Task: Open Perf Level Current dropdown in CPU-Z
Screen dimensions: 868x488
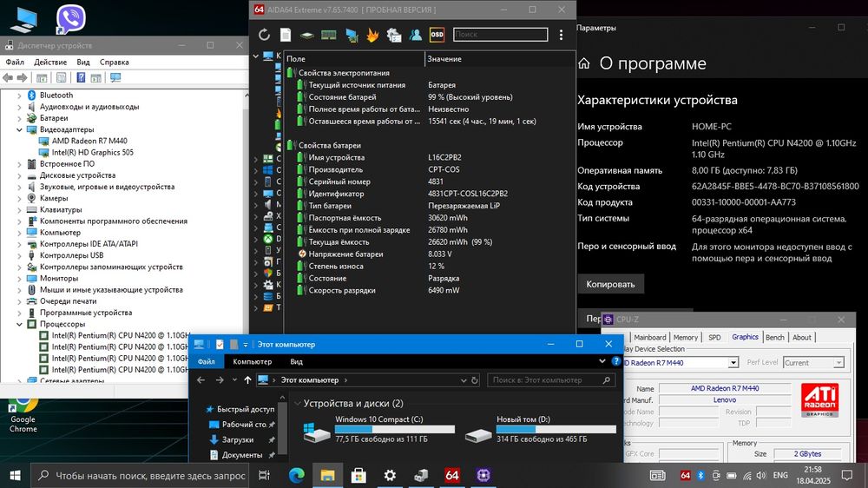Action: pos(838,363)
